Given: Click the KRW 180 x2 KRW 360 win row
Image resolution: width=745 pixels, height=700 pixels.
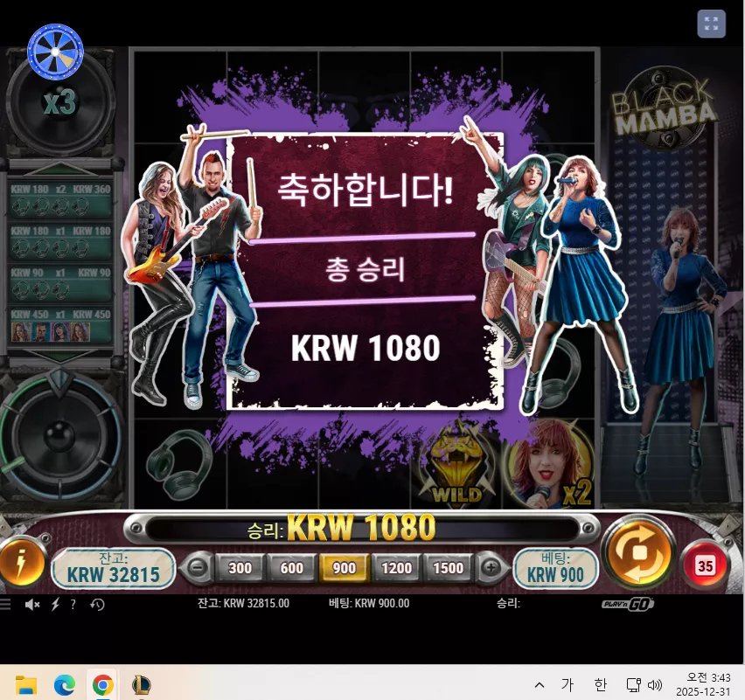Looking at the screenshot, I should 60,199.
